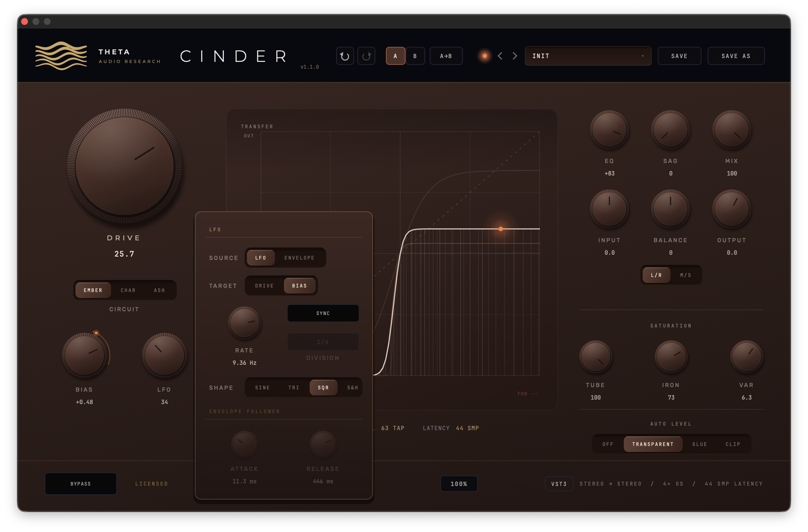Set LFO target to DRIVE
This screenshot has height=532, width=808.
point(264,286)
